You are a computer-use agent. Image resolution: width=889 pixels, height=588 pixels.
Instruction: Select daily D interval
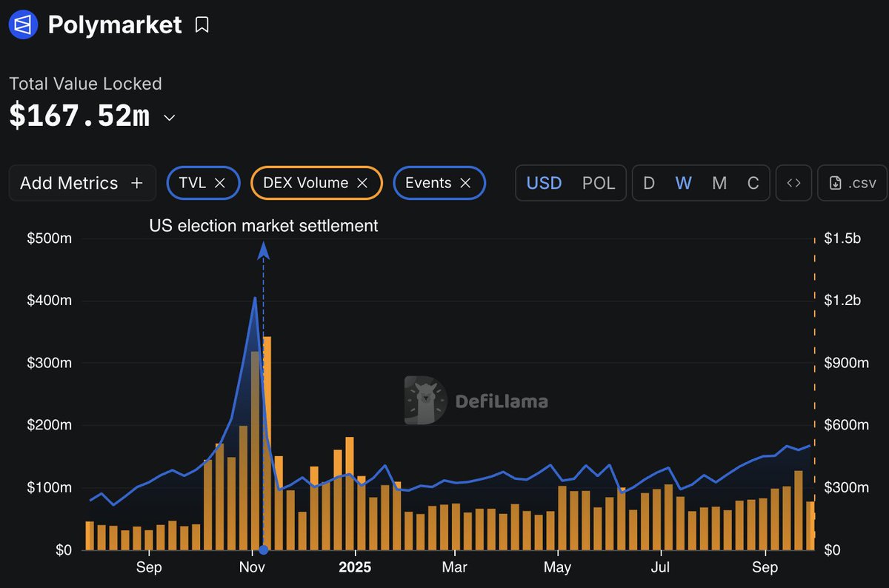(649, 183)
